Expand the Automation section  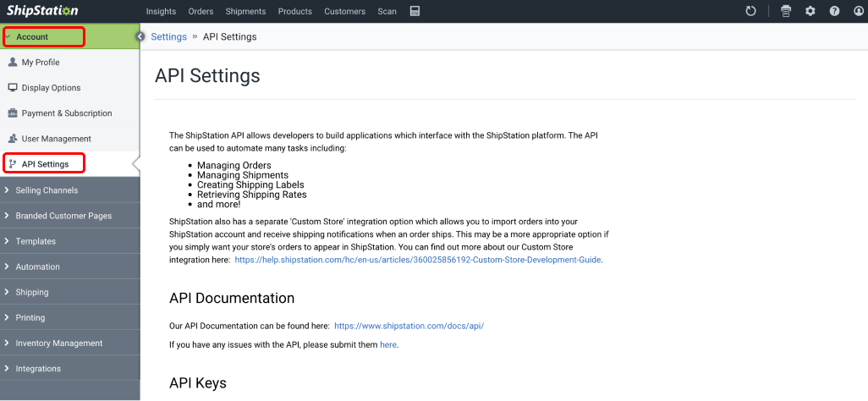coord(69,266)
